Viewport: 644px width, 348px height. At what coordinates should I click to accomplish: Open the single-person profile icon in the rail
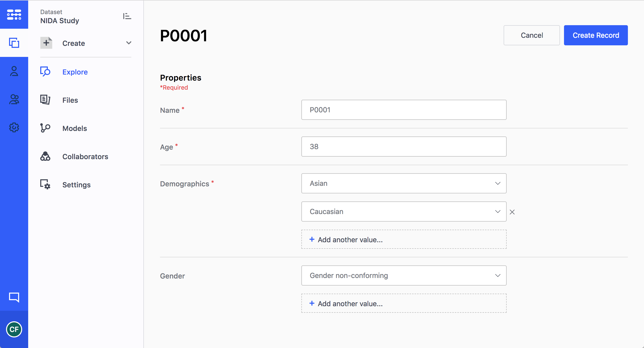point(14,71)
